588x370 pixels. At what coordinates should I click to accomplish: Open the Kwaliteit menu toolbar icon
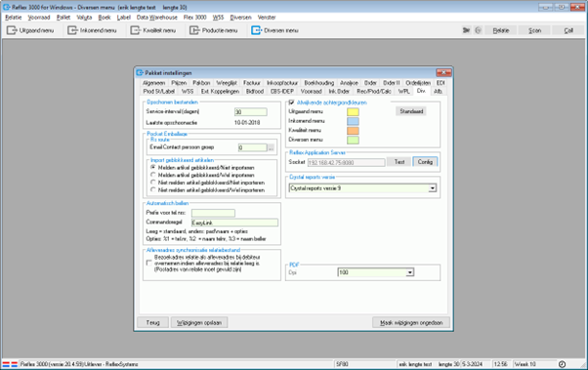tap(136, 30)
